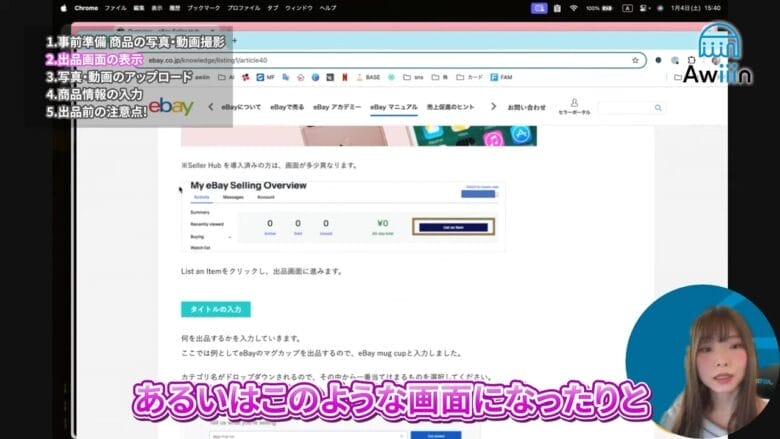The image size is (780, 439).
Task: Click the タイトルの入力 heading button
Action: pyautogui.click(x=216, y=309)
